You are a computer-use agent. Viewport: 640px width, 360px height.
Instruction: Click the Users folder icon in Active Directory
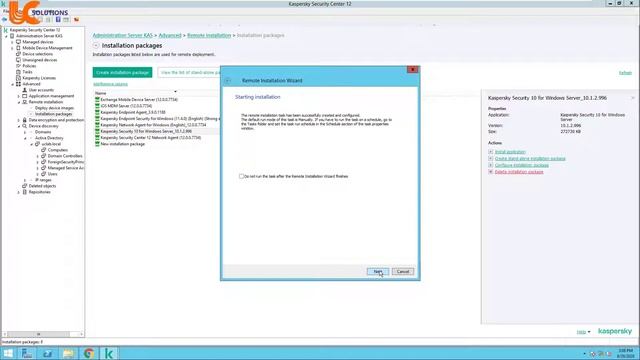[44, 174]
